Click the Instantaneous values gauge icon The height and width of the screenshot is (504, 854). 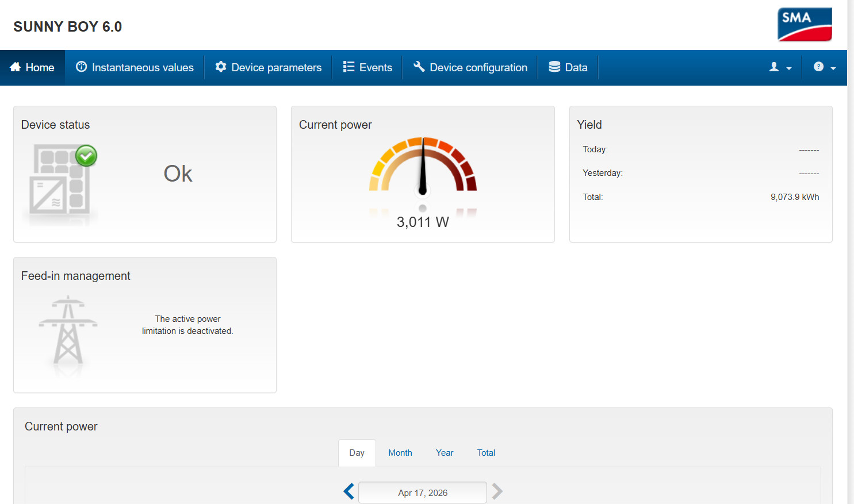[x=82, y=67]
